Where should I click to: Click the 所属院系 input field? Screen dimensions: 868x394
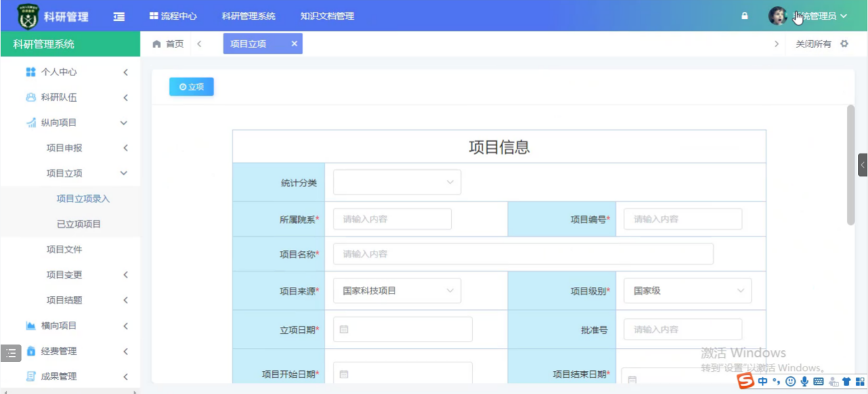point(393,219)
